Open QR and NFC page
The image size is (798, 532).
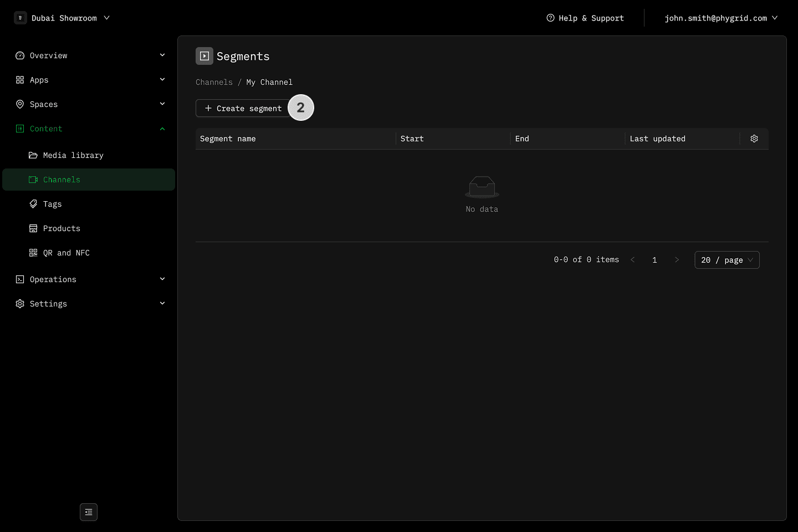tap(89, 253)
